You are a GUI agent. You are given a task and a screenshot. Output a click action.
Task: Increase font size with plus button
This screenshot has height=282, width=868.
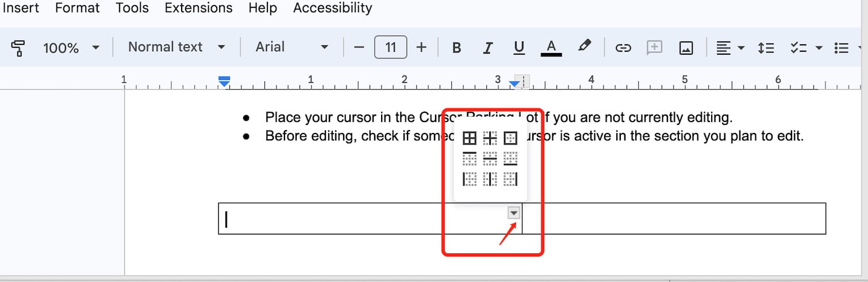(421, 47)
